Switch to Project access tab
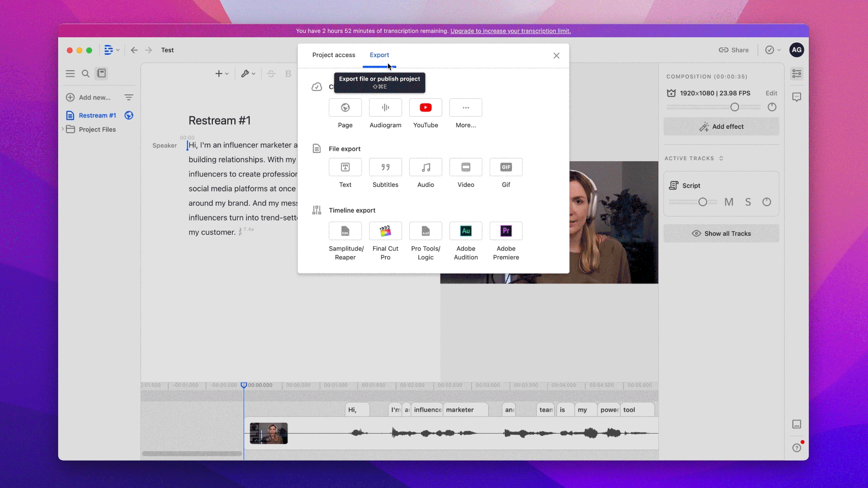Viewport: 868px width, 488px height. [x=334, y=55]
